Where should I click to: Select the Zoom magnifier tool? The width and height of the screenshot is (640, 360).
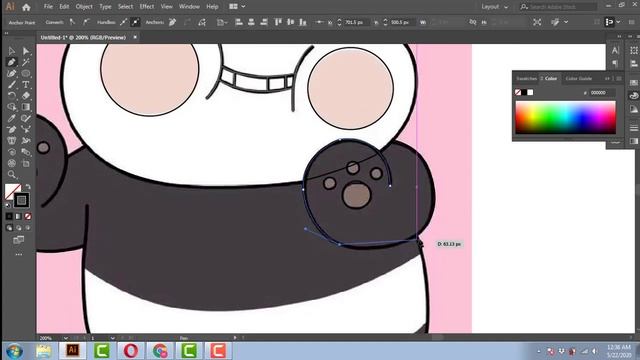click(x=11, y=175)
